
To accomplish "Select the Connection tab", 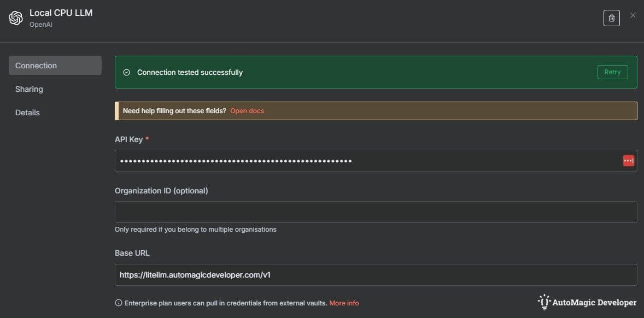I will coord(55,66).
